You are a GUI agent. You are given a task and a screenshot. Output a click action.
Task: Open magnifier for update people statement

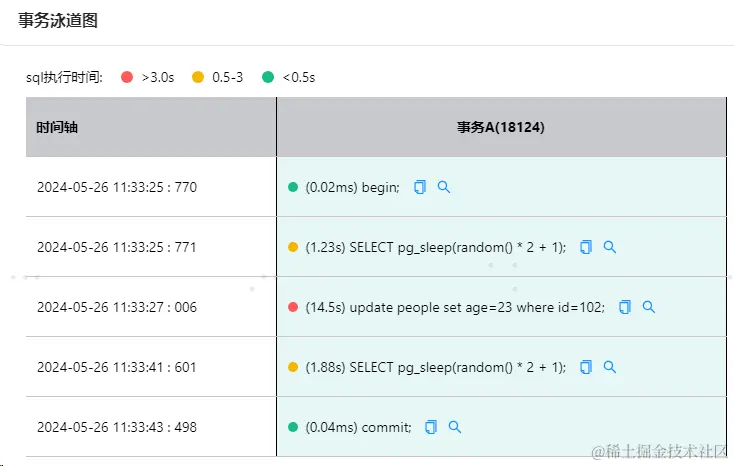click(x=649, y=307)
